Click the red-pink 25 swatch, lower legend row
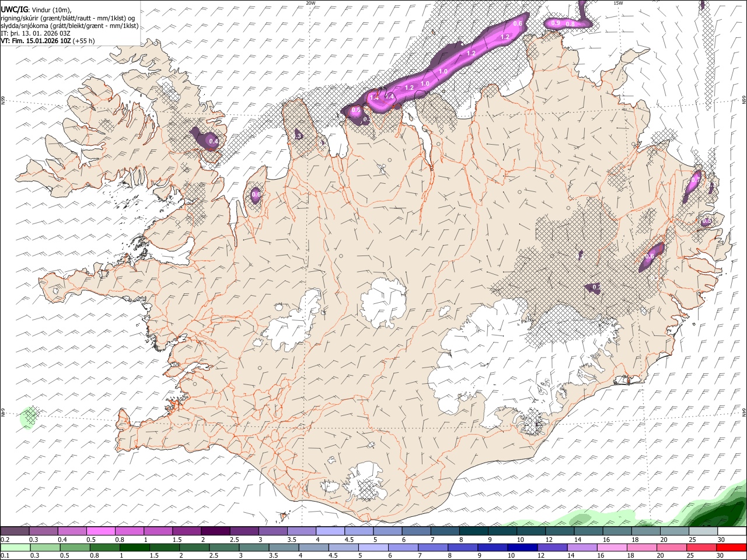Screen dimensions: 747x560 pyautogui.click(x=701, y=547)
